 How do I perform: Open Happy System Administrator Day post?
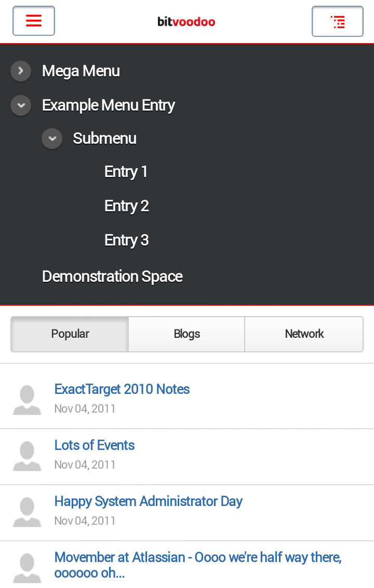click(149, 501)
